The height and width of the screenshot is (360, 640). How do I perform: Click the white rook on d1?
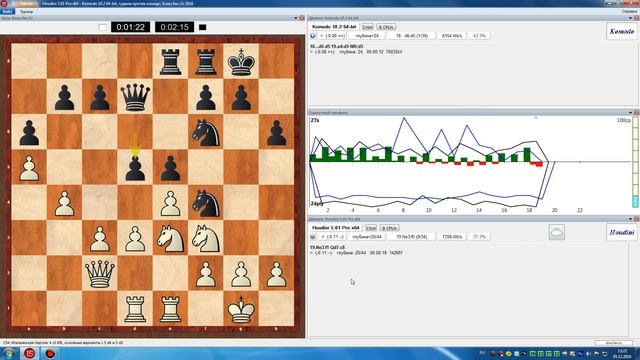pyautogui.click(x=135, y=309)
